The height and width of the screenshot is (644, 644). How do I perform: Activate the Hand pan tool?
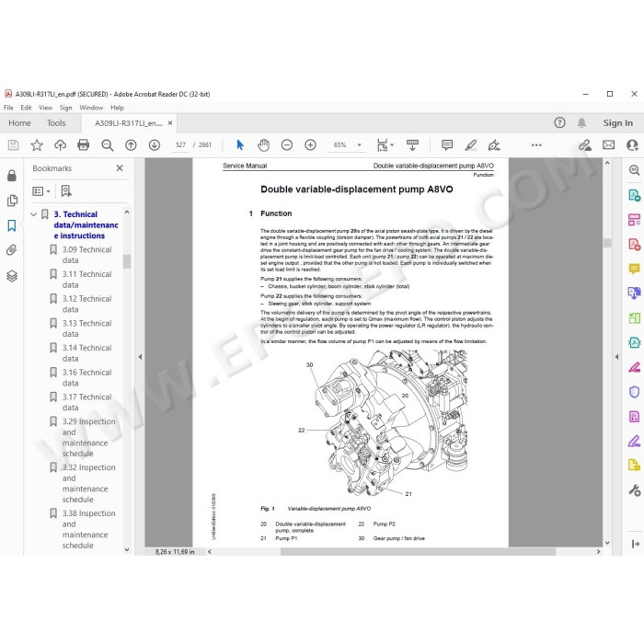pyautogui.click(x=263, y=145)
